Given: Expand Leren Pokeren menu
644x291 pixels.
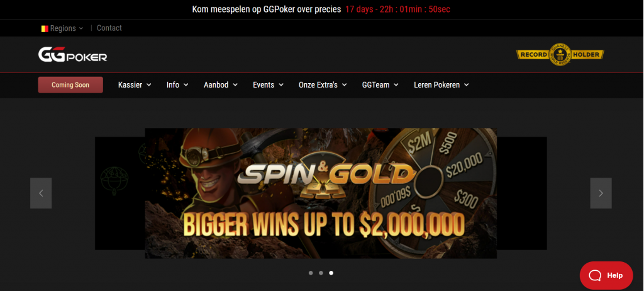Looking at the screenshot, I should [x=441, y=85].
